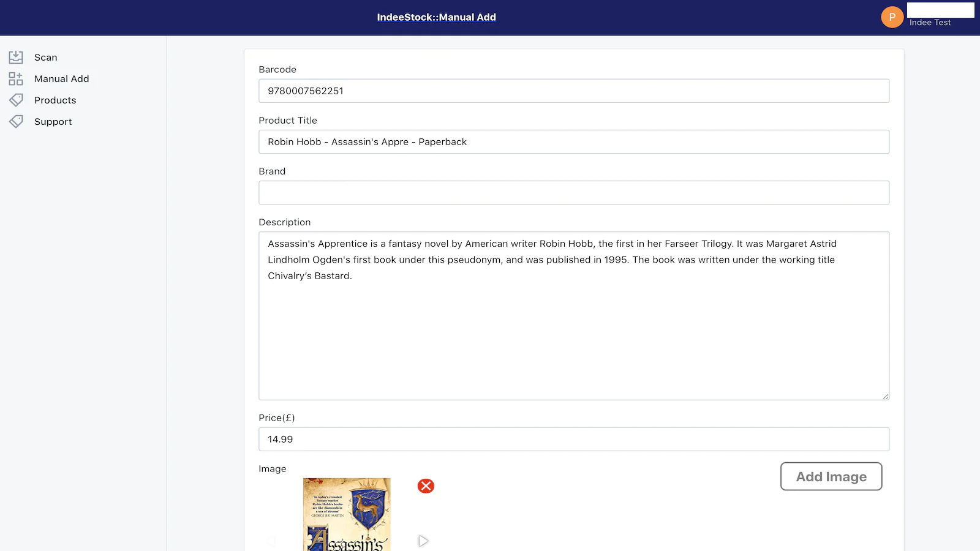Click the Manual Add grid-plus icon
980x551 pixels.
pyautogui.click(x=16, y=79)
